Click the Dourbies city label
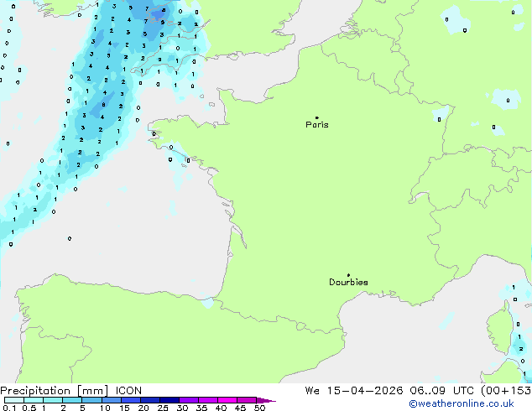This screenshot has width=532, height=411. [x=348, y=282]
